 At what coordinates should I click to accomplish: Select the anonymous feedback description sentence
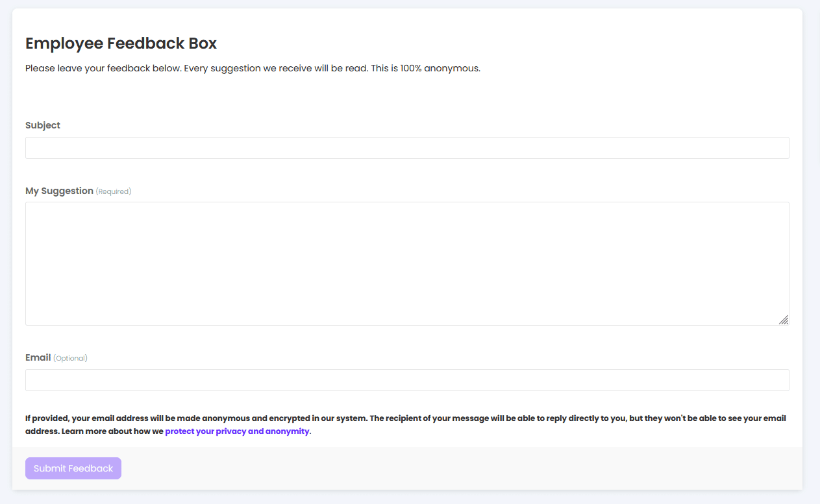(253, 67)
